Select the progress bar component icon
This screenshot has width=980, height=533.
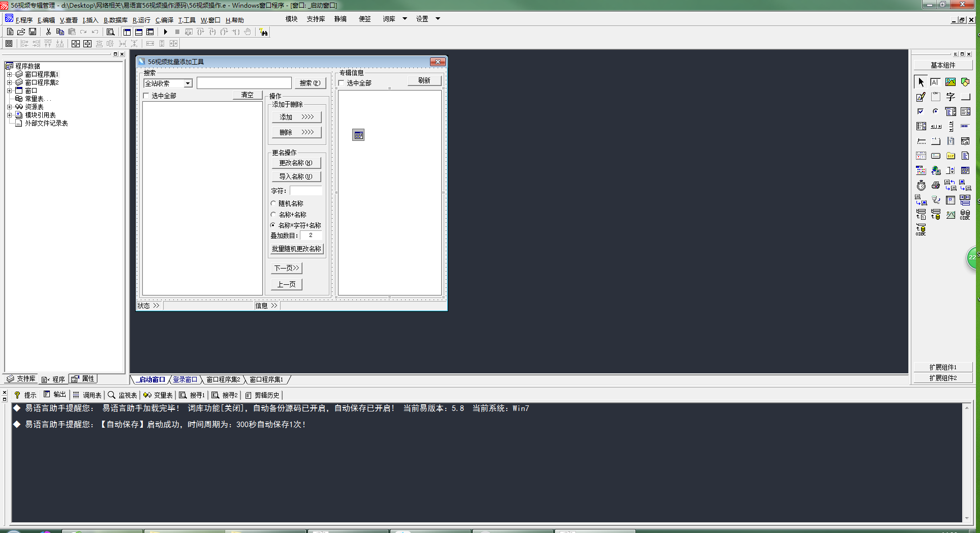[x=965, y=126]
